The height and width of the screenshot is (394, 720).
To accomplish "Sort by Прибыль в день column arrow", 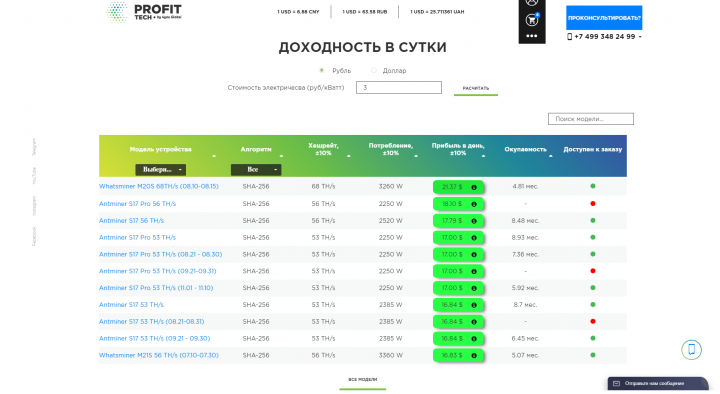I will tap(483, 156).
